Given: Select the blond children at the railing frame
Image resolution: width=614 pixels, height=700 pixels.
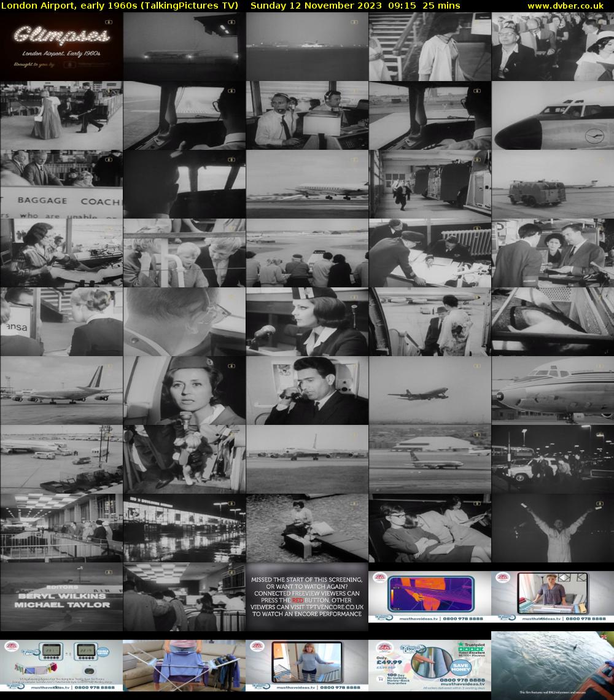Looking at the screenshot, I should 184,253.
